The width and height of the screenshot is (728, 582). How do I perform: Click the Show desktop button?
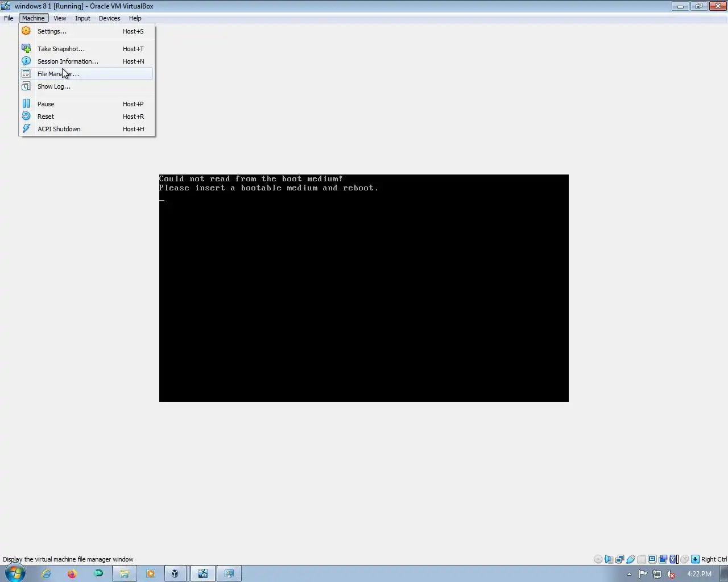tap(724, 573)
